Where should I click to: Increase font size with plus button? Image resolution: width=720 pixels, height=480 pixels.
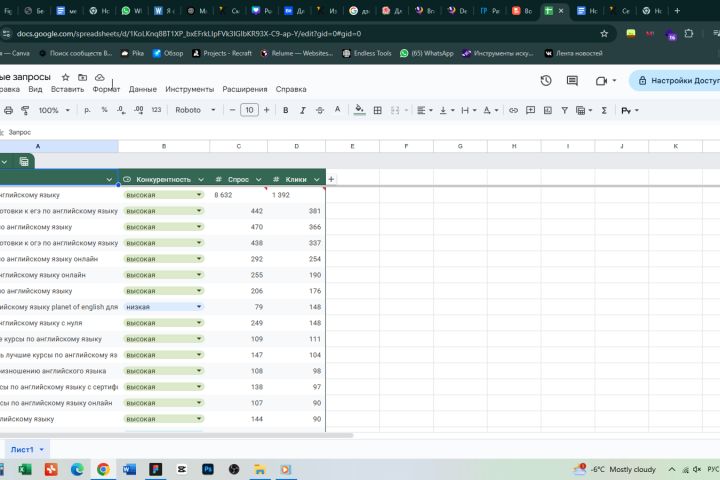[266, 110]
